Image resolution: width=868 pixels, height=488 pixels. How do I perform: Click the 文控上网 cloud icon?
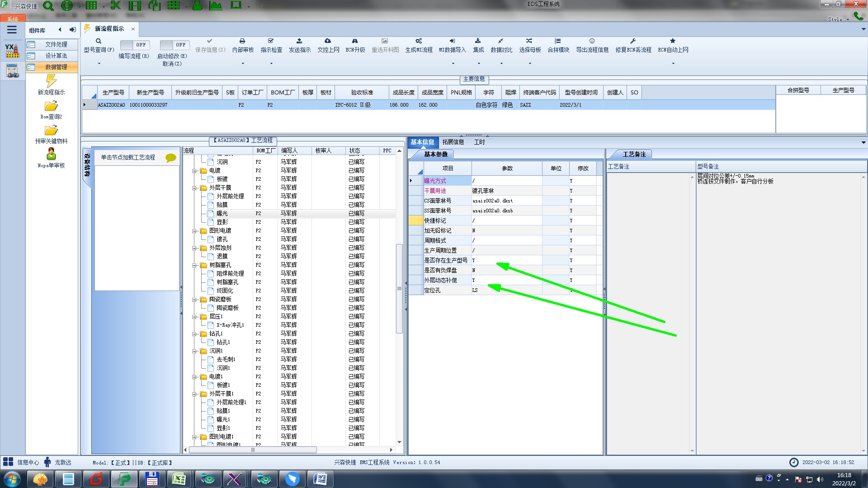pos(328,41)
